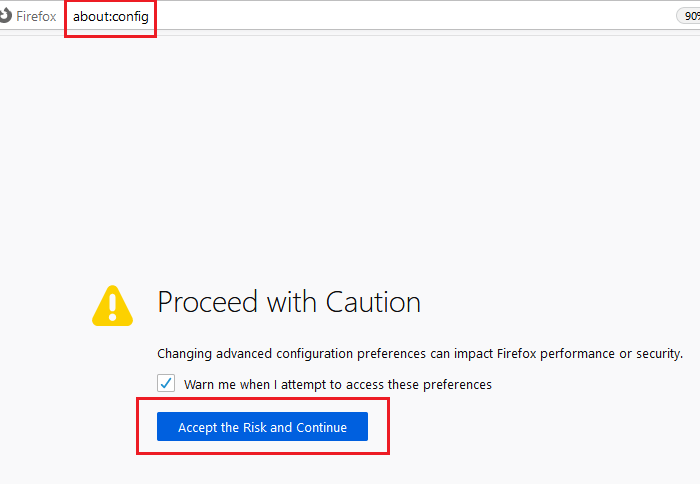Uncheck the "Warn me when I attempt" checkbox
This screenshot has width=700, height=484.
[166, 384]
